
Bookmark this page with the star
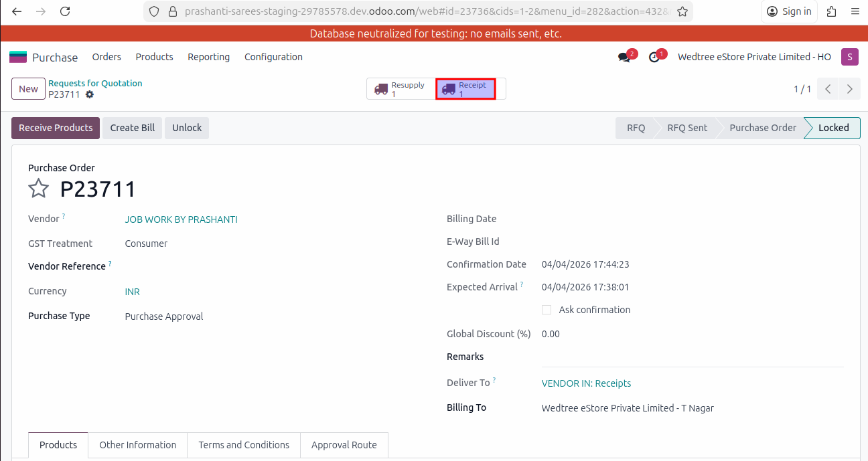682,11
